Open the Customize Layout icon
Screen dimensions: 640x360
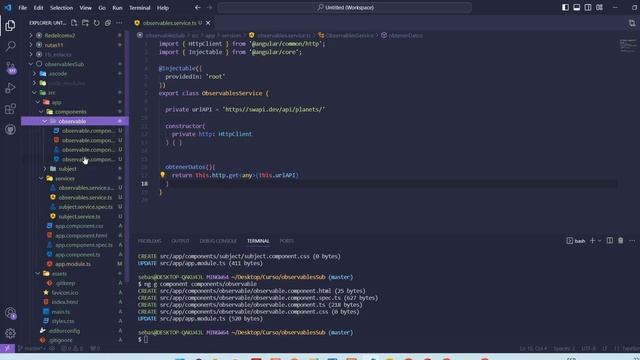click(599, 7)
